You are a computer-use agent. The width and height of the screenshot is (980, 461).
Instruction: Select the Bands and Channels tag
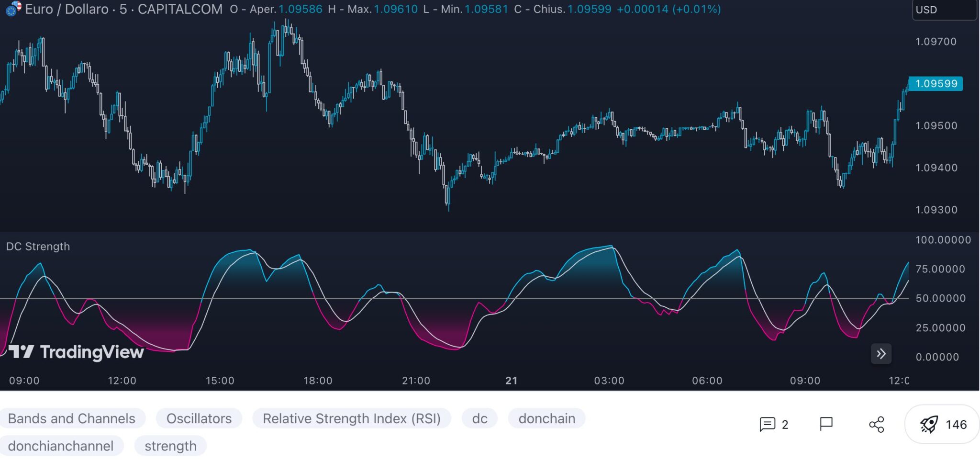pyautogui.click(x=72, y=418)
